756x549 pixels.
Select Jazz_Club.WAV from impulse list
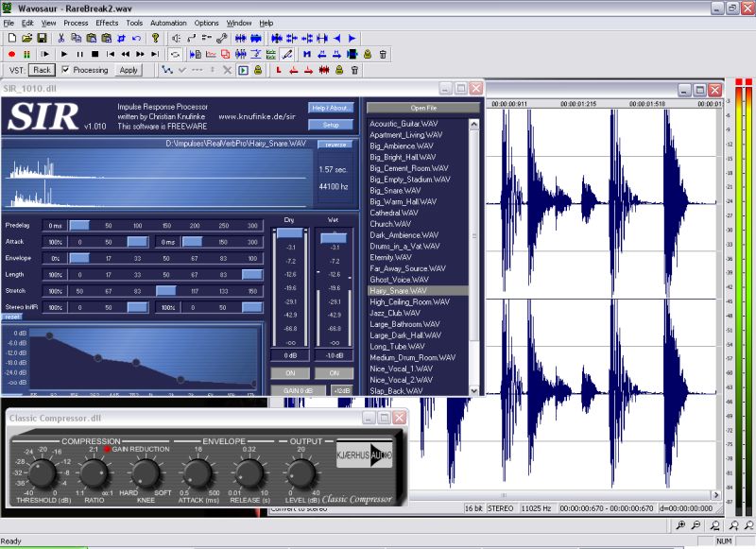394,313
